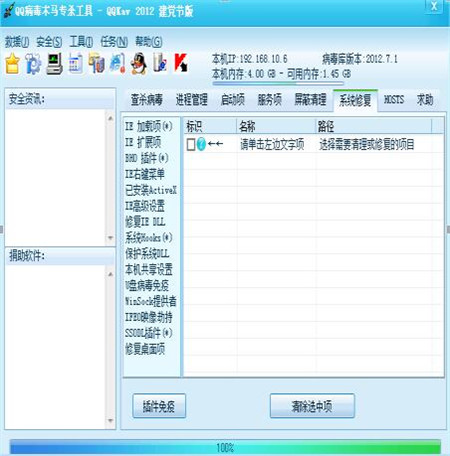This screenshot has height=456, width=450.
Task: Select 修复桌面项 in the list
Action: (145, 349)
